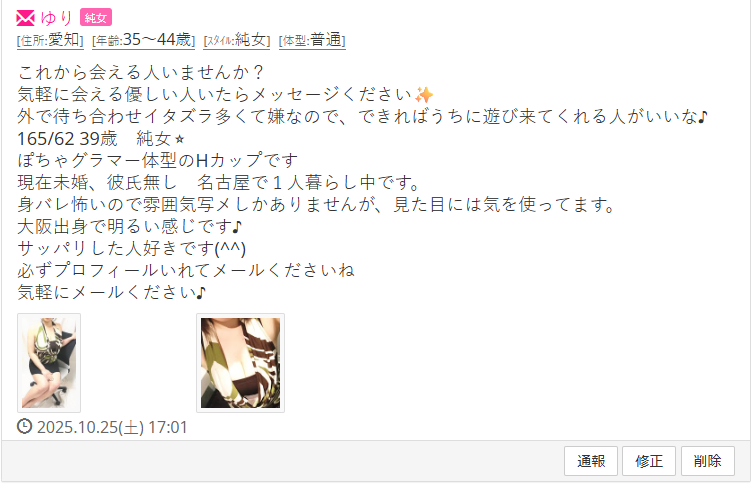Click the 2025.10.25(土) 17:01 timestamp
Viewport: 751px width, 485px height.
tap(112, 427)
